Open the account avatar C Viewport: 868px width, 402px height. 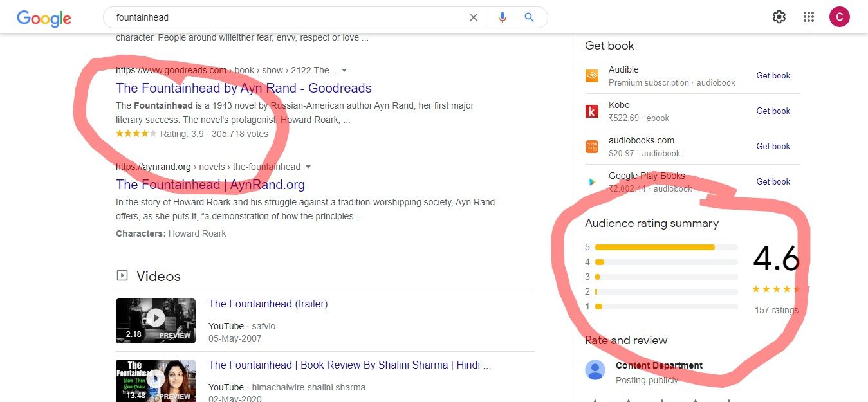tap(840, 17)
